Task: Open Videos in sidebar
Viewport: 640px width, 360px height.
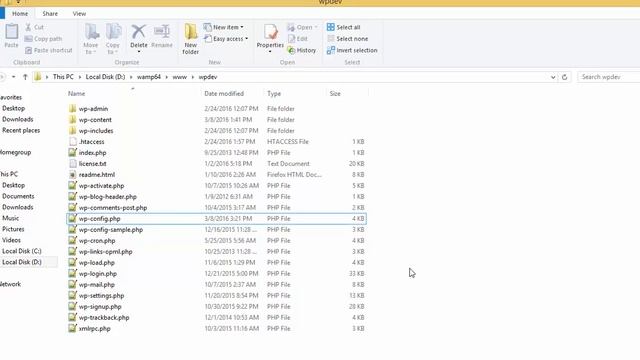Action: tap(11, 240)
